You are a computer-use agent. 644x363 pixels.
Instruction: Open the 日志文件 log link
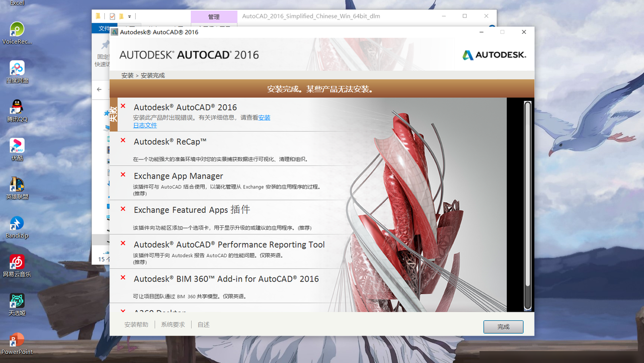click(x=145, y=125)
